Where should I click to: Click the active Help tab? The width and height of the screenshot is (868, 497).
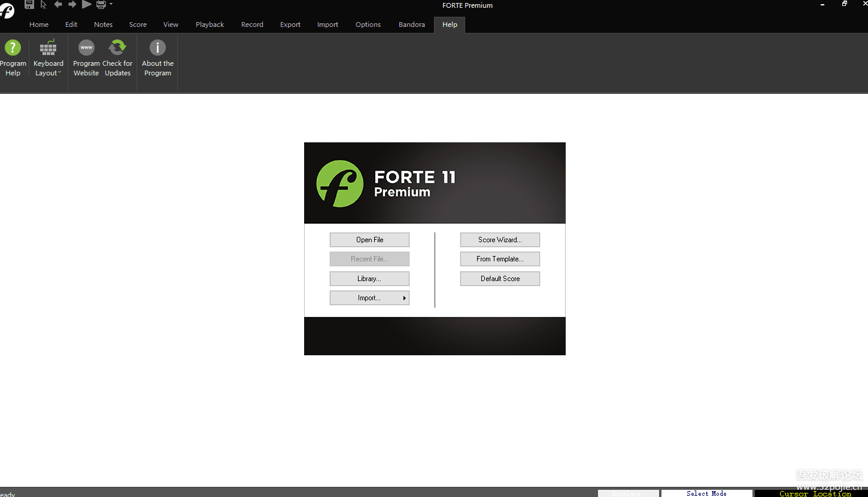click(x=450, y=25)
